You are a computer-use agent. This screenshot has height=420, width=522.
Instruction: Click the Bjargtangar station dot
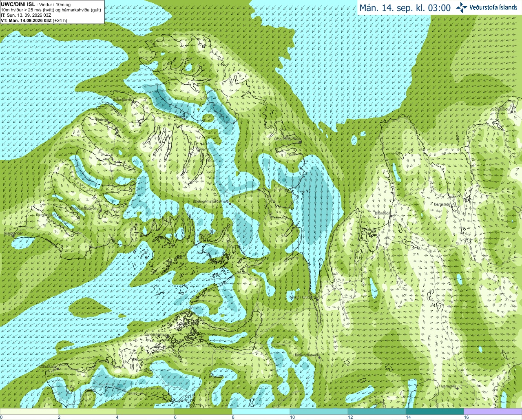pyautogui.click(x=13, y=236)
